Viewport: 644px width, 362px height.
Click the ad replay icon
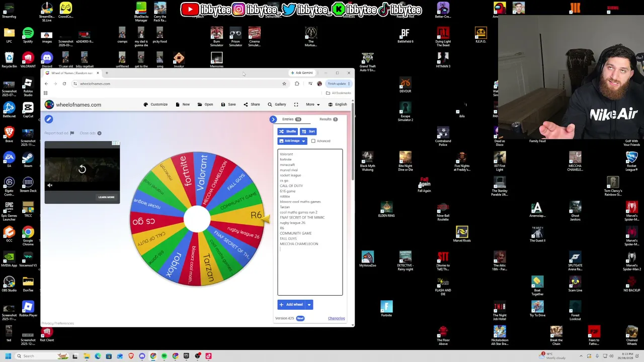click(x=82, y=169)
